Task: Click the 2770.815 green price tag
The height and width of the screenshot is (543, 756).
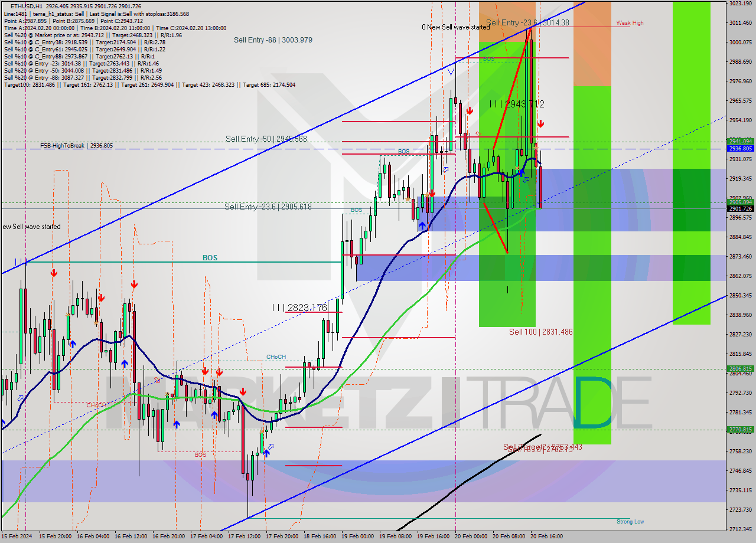Action: click(x=740, y=430)
